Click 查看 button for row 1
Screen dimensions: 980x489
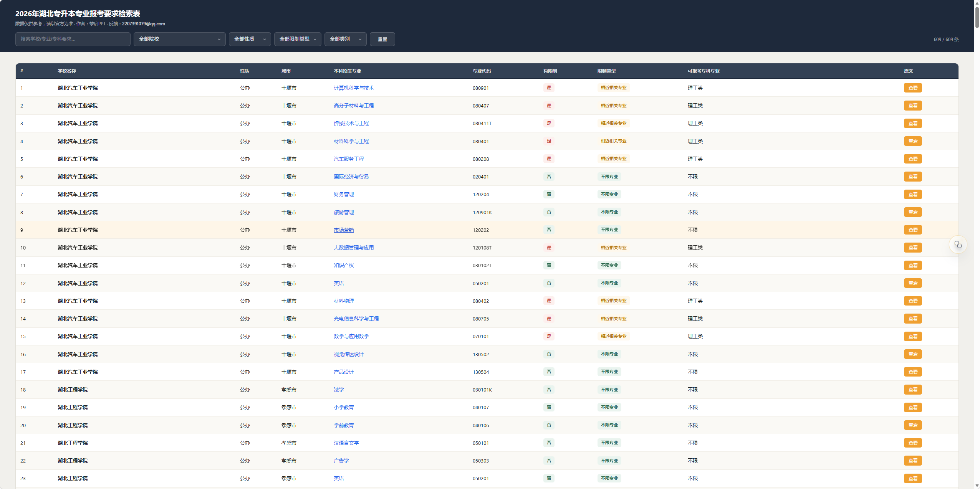point(912,88)
